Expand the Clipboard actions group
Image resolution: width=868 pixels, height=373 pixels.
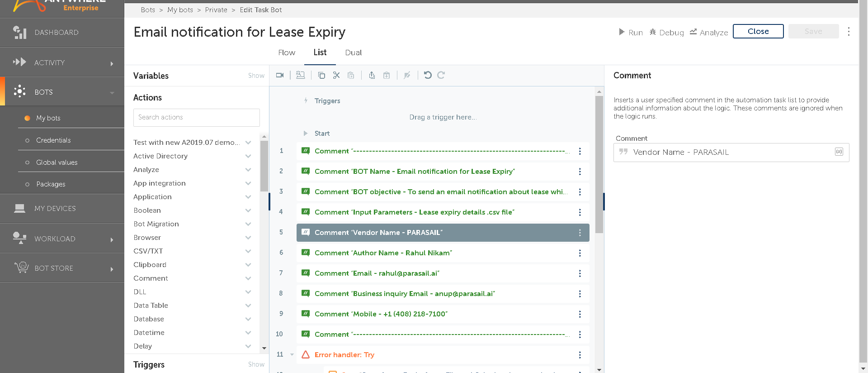tap(248, 265)
